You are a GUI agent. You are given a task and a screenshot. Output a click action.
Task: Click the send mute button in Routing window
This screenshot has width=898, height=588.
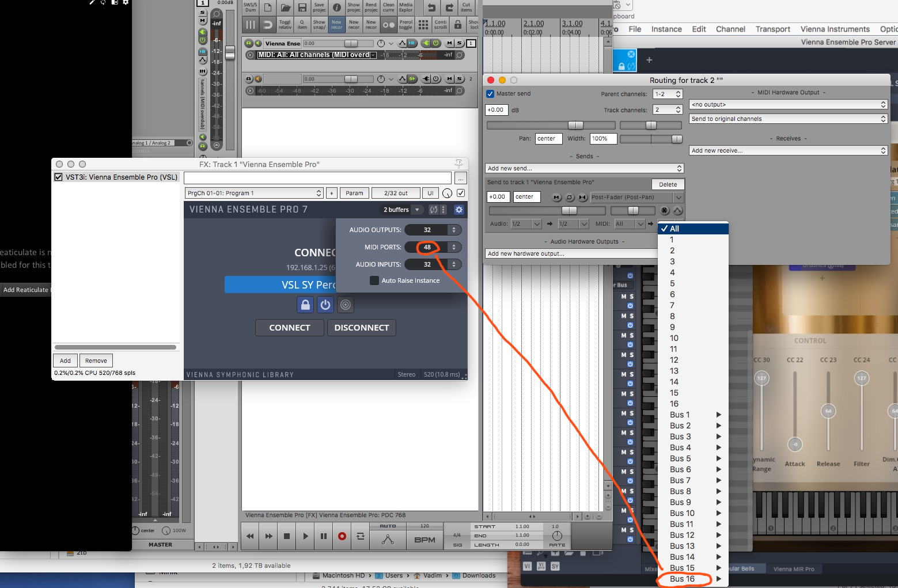click(x=556, y=197)
